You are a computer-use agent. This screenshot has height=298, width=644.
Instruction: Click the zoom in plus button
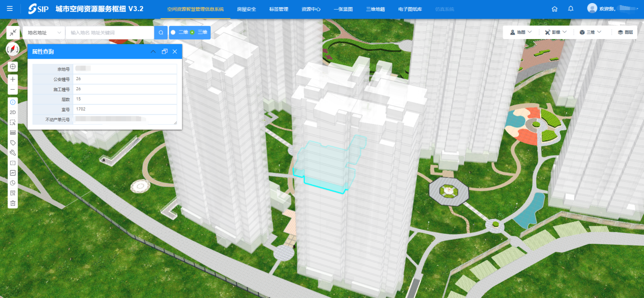(13, 79)
